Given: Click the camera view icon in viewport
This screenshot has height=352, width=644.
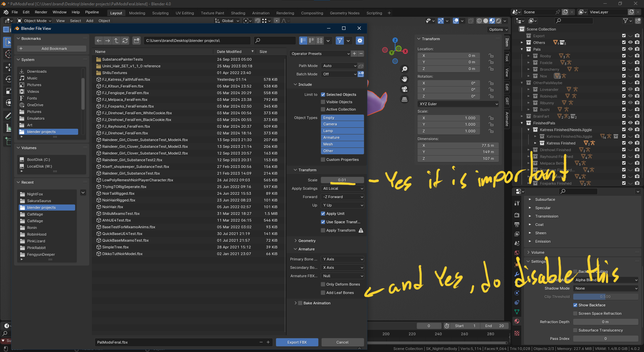Looking at the screenshot, I should pos(405,89).
